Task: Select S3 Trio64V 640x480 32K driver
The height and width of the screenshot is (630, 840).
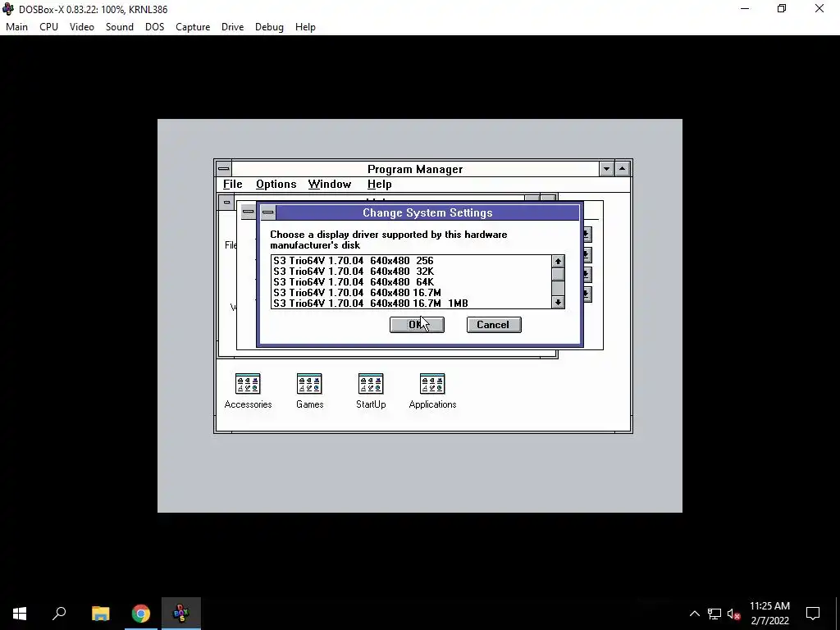Action: pyautogui.click(x=411, y=272)
